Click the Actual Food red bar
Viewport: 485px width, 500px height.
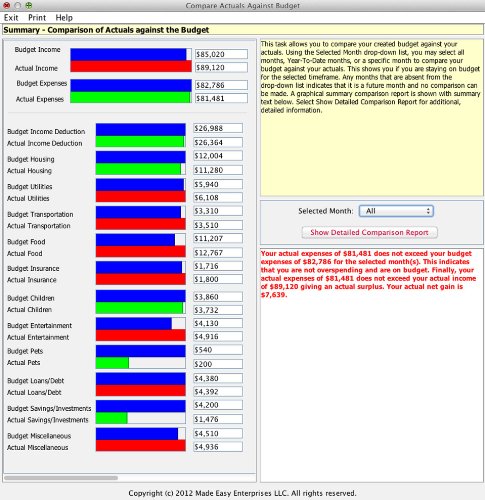pos(141,252)
